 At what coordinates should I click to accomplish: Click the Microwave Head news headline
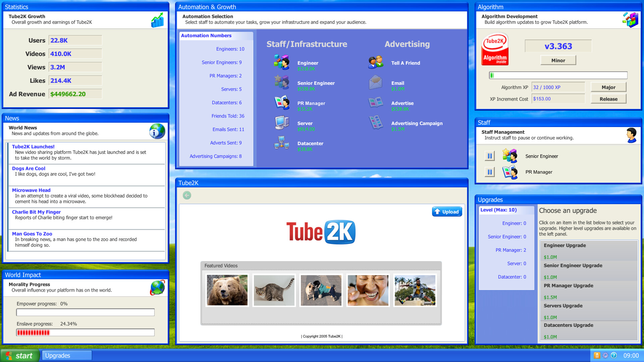[x=31, y=190]
